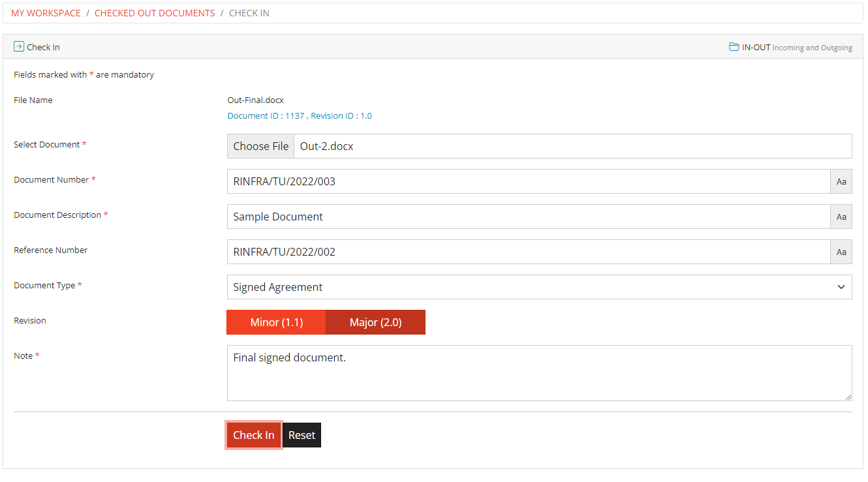Click the Document ID 1137 revision link

pyautogui.click(x=300, y=115)
